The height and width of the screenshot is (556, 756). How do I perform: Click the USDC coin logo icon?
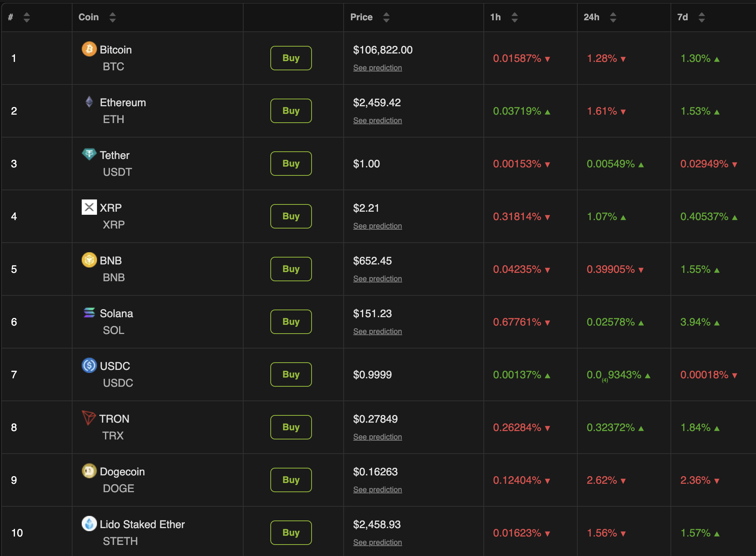click(x=89, y=365)
